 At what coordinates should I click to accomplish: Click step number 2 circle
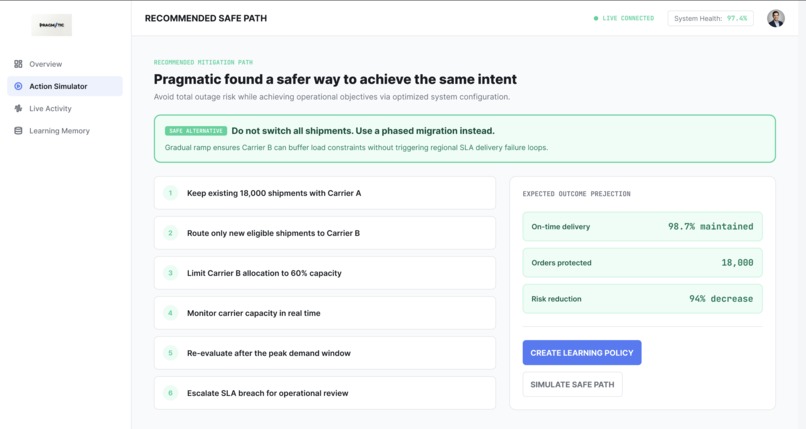click(x=171, y=233)
